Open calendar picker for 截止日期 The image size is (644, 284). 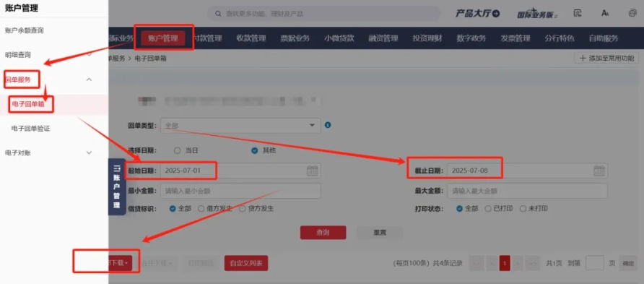coord(599,171)
